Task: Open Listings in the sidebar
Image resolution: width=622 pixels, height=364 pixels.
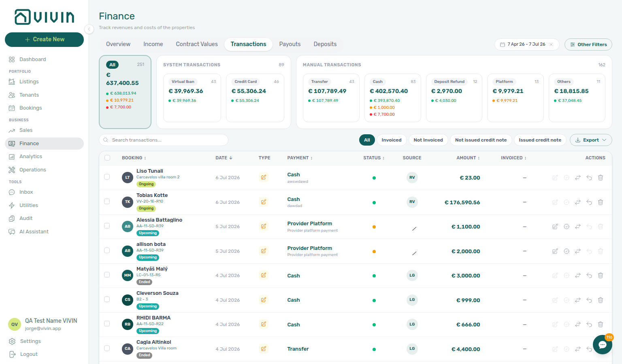Action: tap(44, 82)
